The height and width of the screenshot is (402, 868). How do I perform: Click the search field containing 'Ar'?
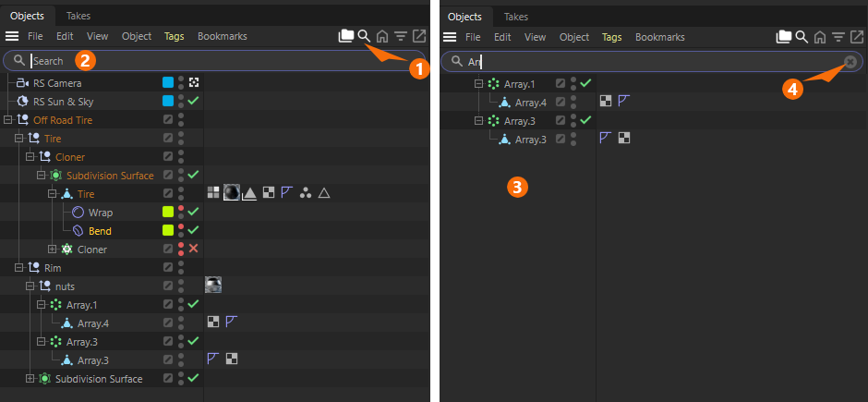[652, 62]
